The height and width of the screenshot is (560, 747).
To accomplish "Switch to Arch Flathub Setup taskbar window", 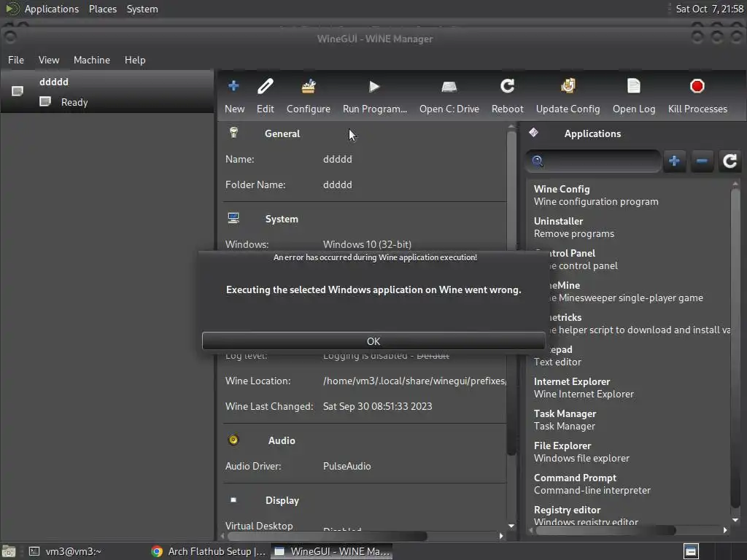I will (209, 551).
